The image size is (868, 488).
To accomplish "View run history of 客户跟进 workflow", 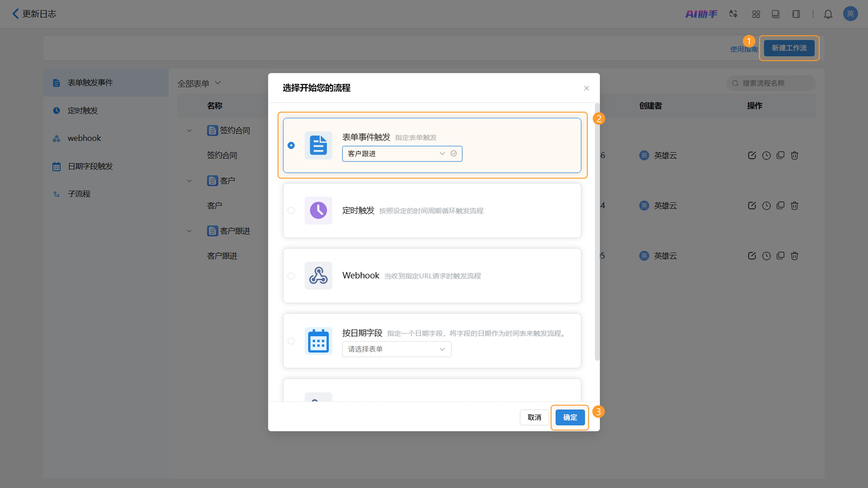I will (766, 256).
